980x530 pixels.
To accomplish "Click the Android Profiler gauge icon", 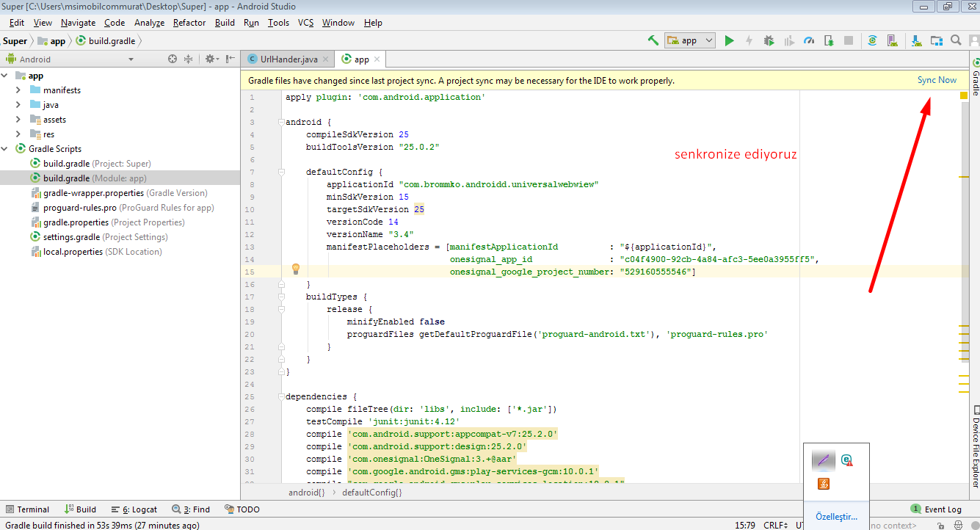I will tap(809, 40).
